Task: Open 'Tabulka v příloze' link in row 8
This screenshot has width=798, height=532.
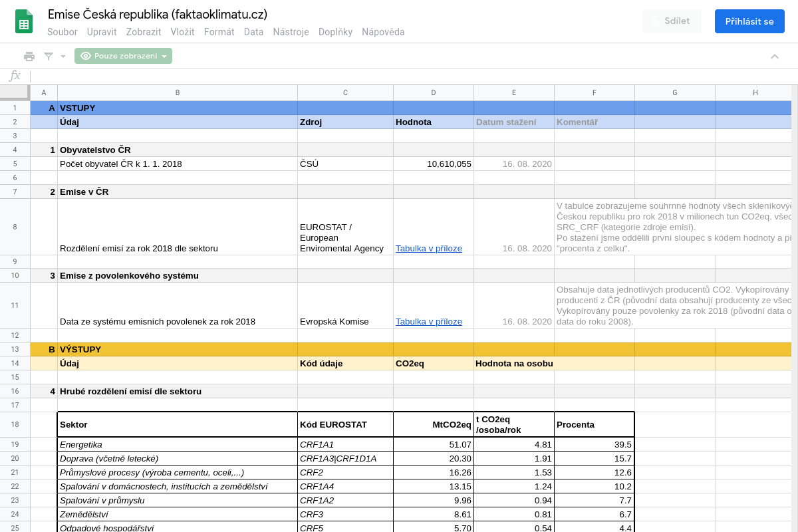Action: [429, 248]
